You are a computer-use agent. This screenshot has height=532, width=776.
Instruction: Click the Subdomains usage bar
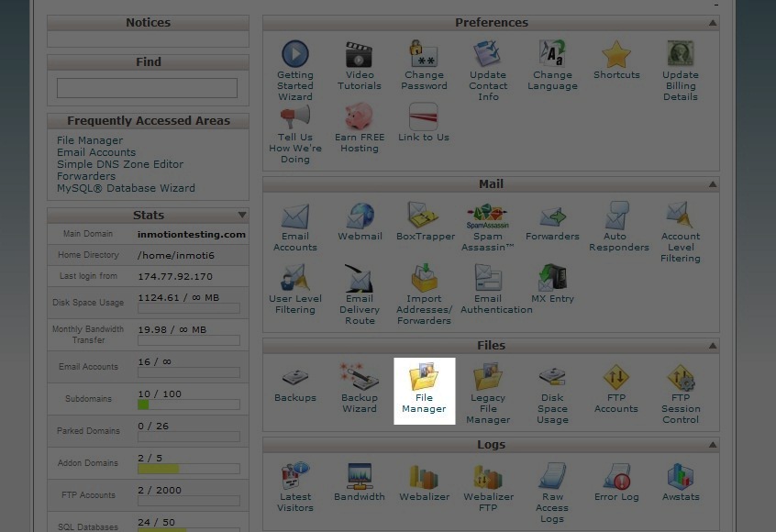[189, 405]
